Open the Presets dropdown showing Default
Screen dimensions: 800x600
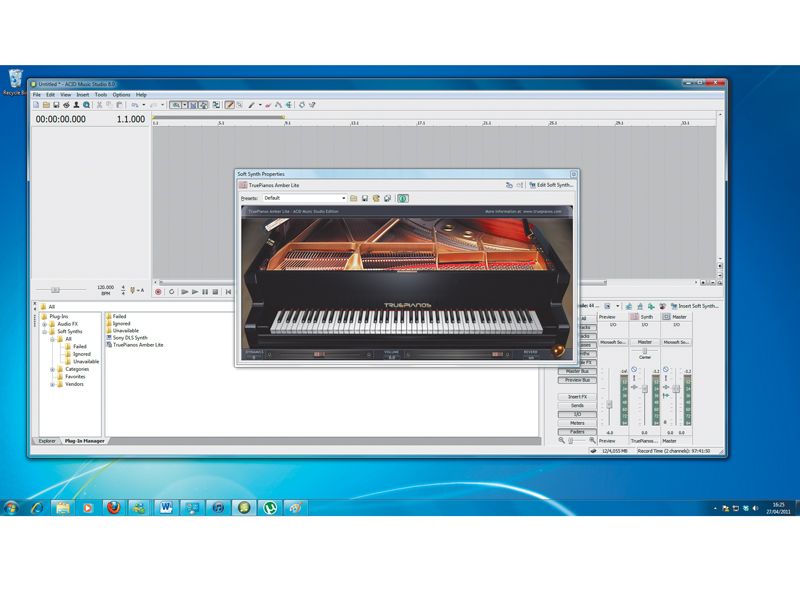pyautogui.click(x=305, y=198)
